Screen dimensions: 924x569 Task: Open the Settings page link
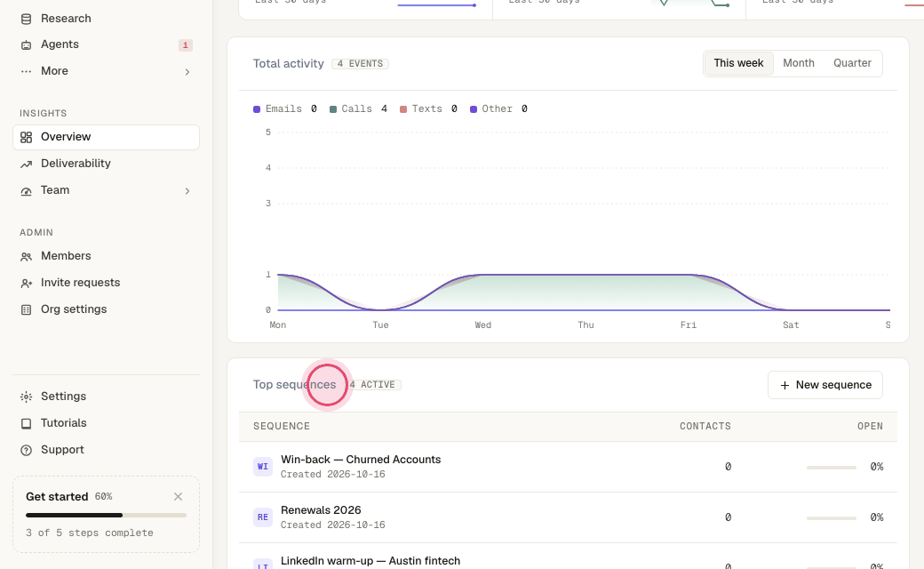coord(106,397)
